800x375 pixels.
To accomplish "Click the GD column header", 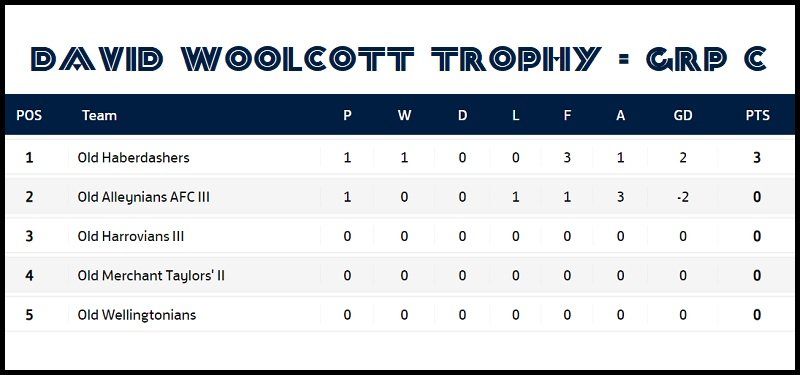I will click(x=683, y=115).
